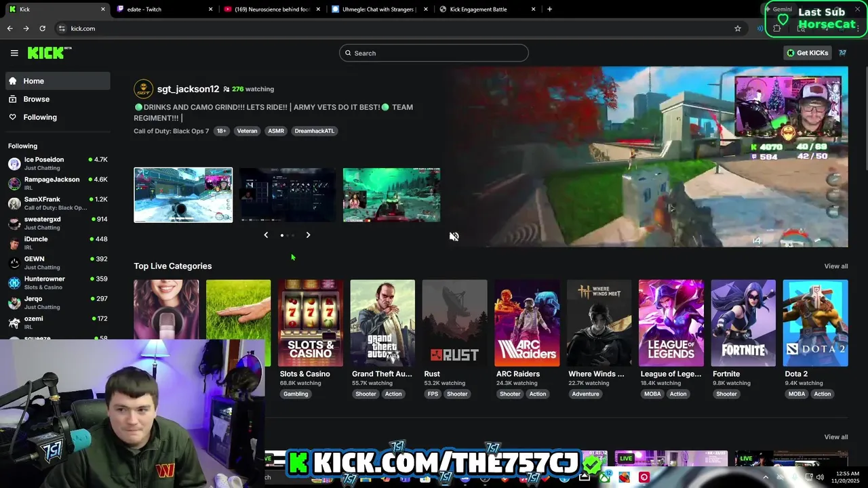Viewport: 868px width, 488px height.
Task: Select the third, green featured stream thumbnail
Action: [x=392, y=195]
